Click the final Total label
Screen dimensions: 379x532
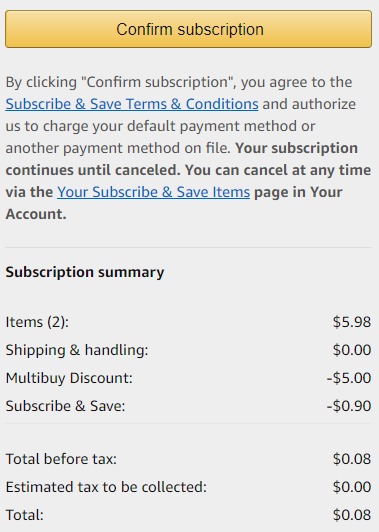click(24, 515)
